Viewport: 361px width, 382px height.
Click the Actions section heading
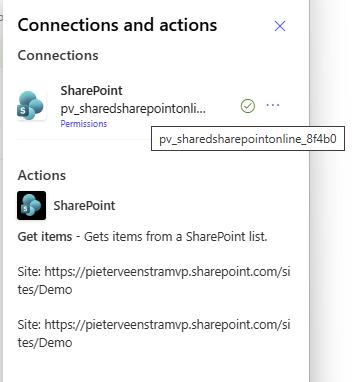[x=42, y=175]
